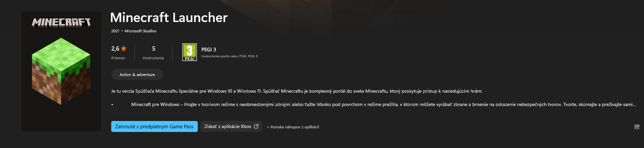Click the Ponuka nákupov z aplikácií label
The width and height of the screenshot is (644, 148).
tap(293, 127)
